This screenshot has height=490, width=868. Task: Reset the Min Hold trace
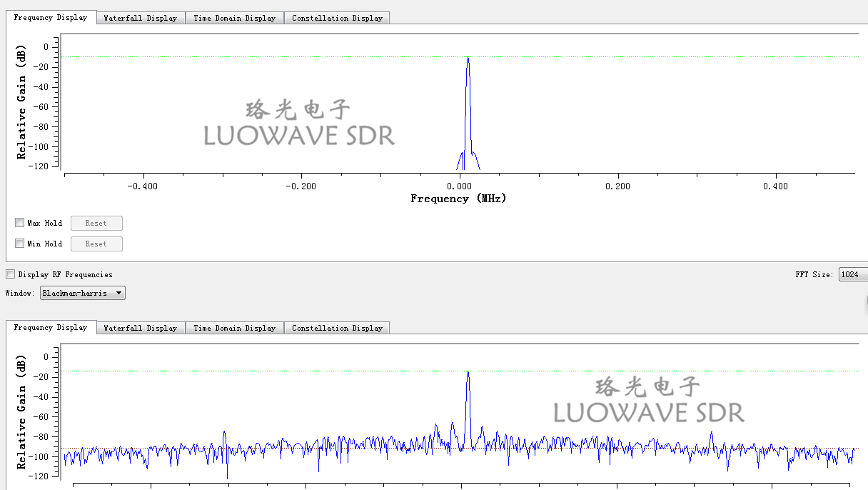pos(96,243)
